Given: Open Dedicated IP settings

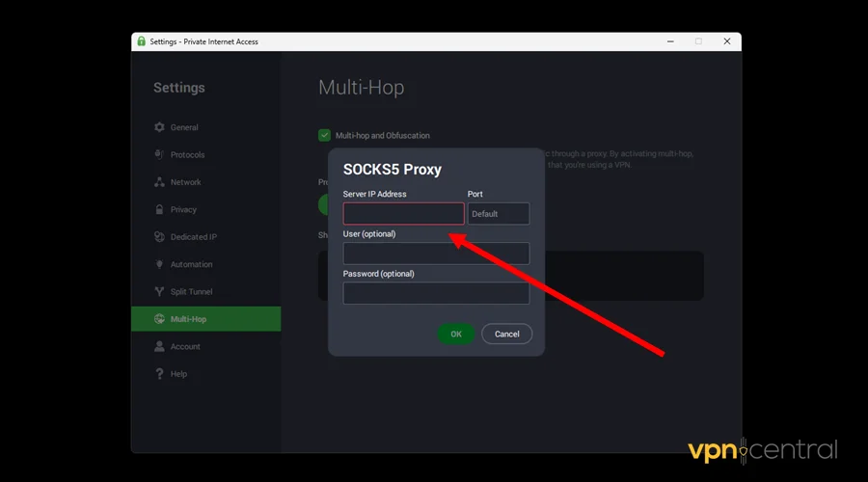Looking at the screenshot, I should [206, 237].
